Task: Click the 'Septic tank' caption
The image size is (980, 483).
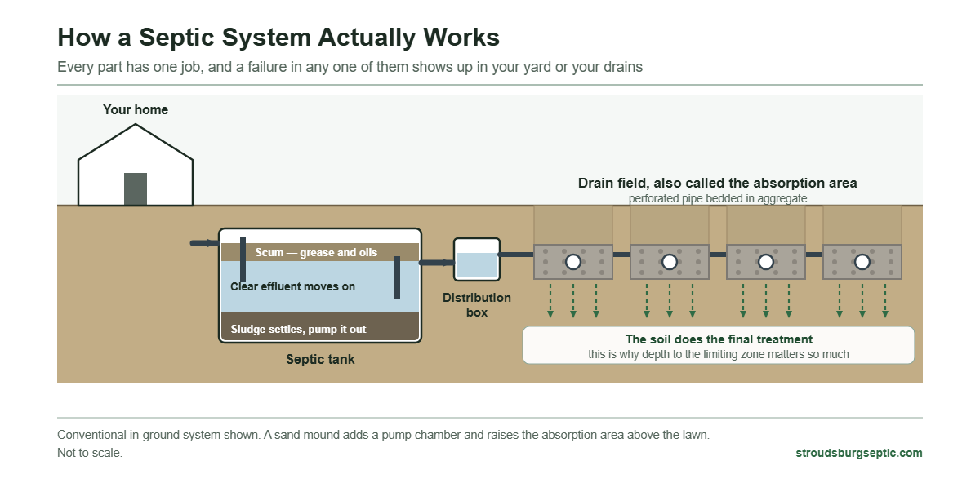Action: [x=320, y=359]
